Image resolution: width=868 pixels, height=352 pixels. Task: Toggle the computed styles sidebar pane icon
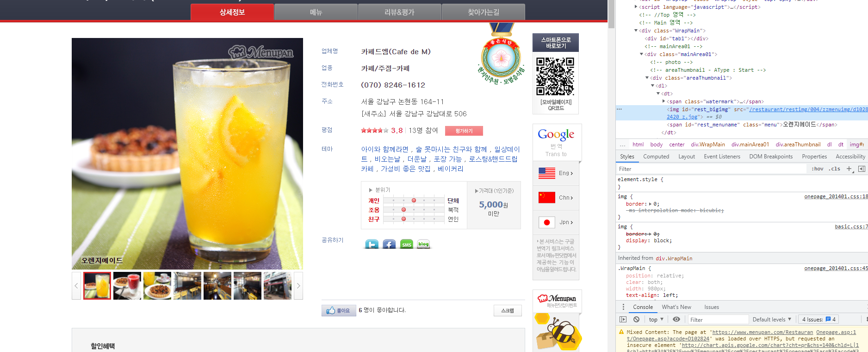pyautogui.click(x=862, y=169)
